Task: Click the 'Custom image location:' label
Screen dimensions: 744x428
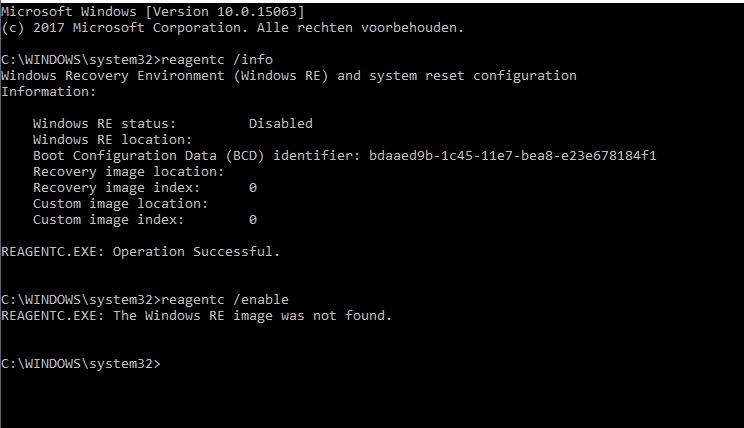Action: (120, 203)
